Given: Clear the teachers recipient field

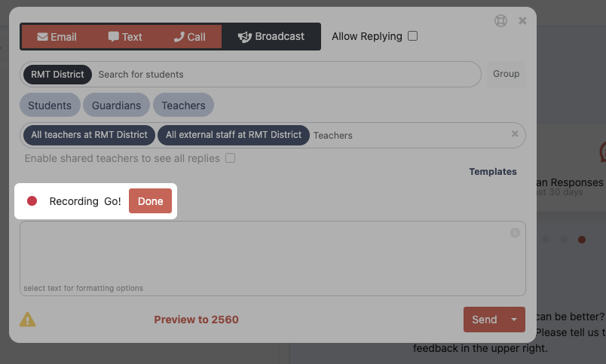Looking at the screenshot, I should tap(515, 134).
